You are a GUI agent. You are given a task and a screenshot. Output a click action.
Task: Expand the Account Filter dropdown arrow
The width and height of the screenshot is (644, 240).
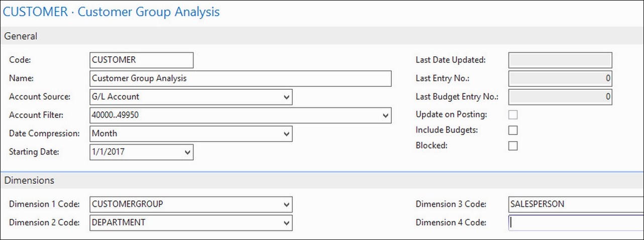tap(385, 115)
